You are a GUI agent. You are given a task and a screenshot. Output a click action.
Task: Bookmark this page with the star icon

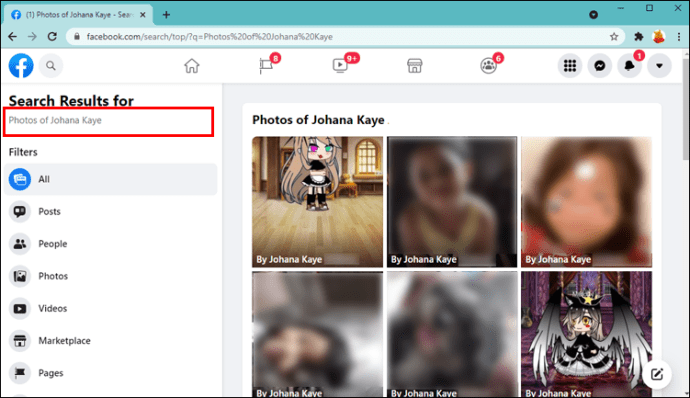(614, 37)
